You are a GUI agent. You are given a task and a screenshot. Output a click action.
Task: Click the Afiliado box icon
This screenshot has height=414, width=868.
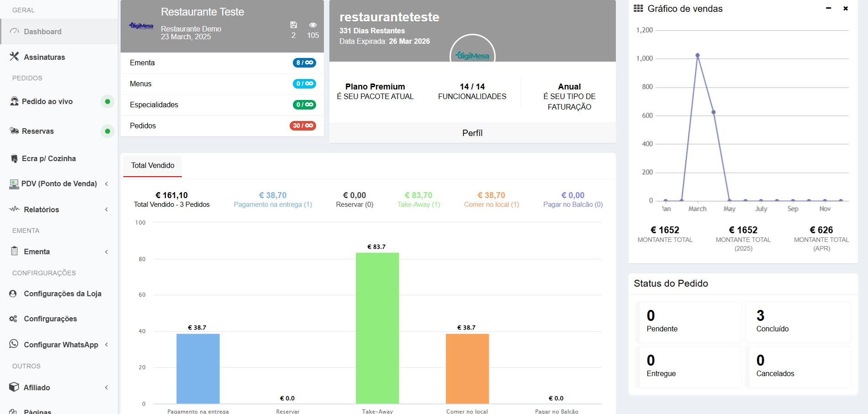click(x=14, y=387)
